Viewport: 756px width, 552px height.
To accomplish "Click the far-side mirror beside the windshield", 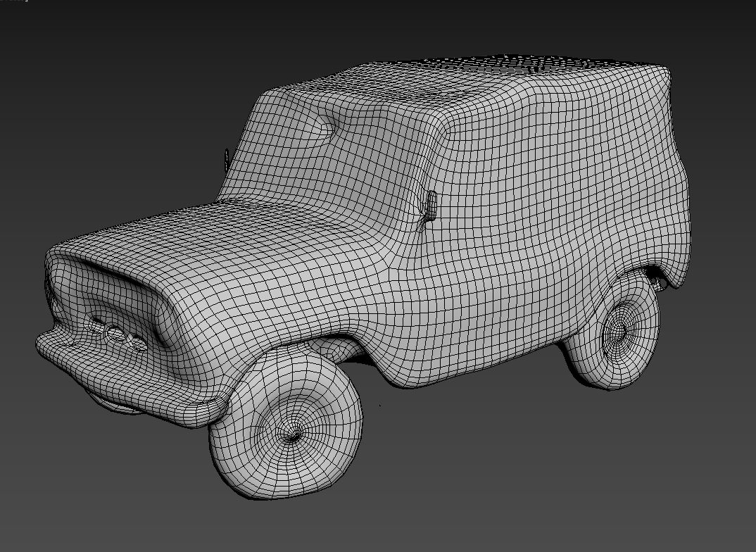I will pyautogui.click(x=226, y=157).
